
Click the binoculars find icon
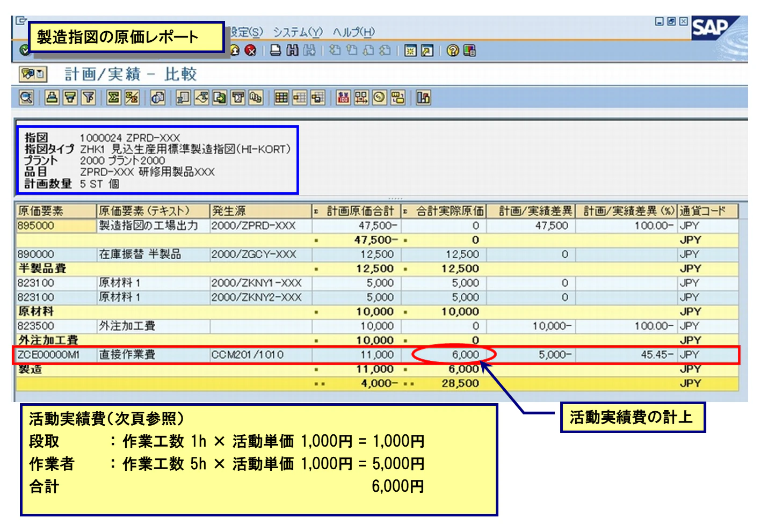coord(292,51)
